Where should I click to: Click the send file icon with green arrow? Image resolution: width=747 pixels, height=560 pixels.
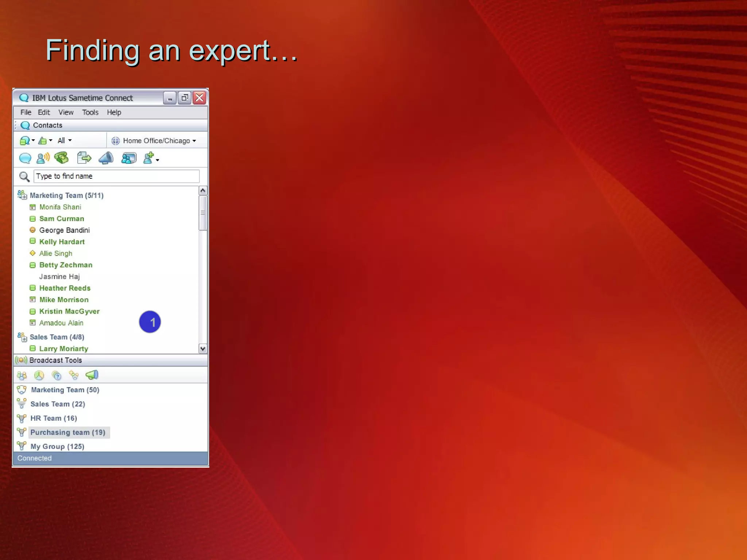tap(84, 158)
